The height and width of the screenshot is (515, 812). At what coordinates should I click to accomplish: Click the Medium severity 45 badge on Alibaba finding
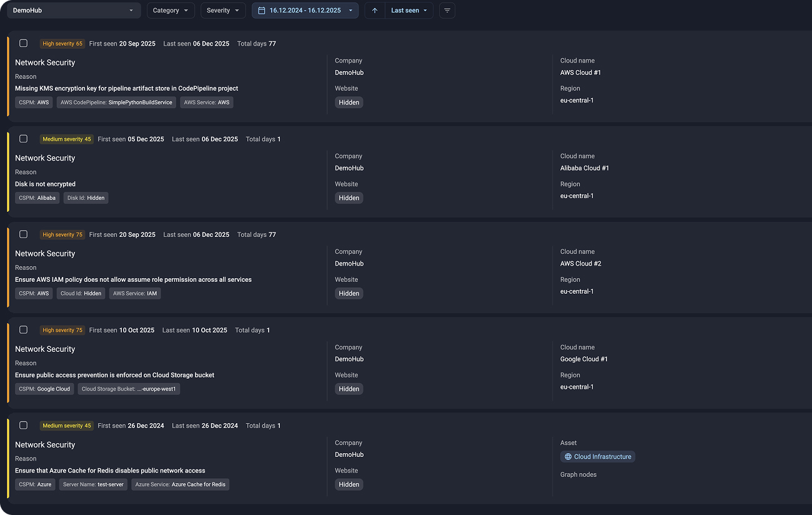point(67,139)
